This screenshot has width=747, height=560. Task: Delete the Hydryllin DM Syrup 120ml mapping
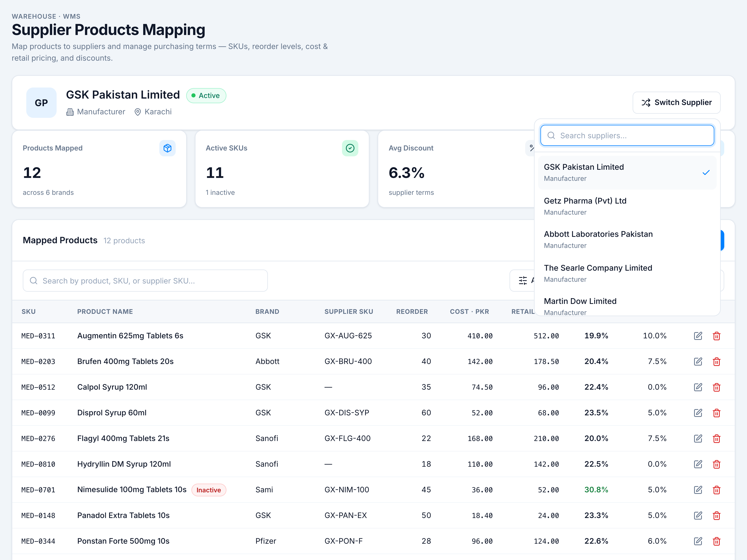(717, 464)
